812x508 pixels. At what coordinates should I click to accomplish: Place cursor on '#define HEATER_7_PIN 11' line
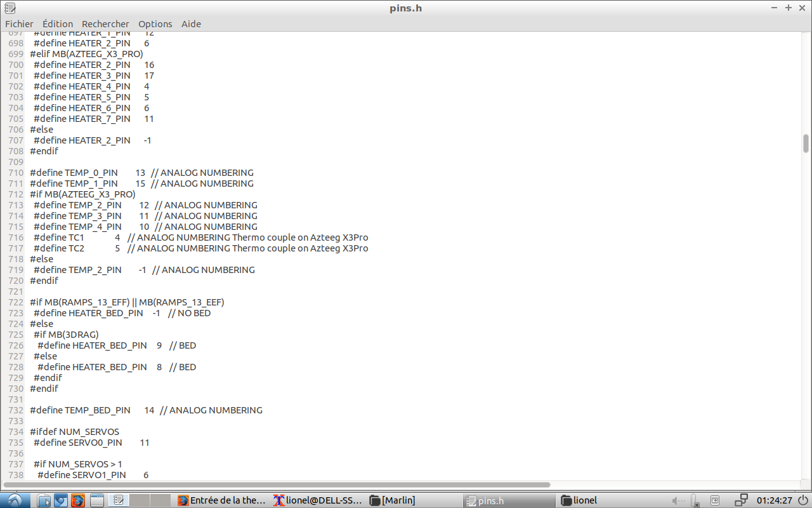click(94, 119)
